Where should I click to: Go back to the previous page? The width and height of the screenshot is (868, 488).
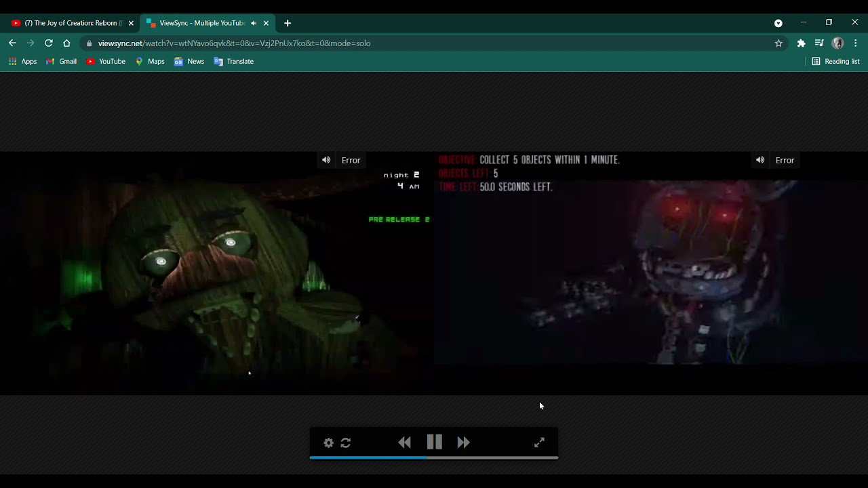click(12, 43)
